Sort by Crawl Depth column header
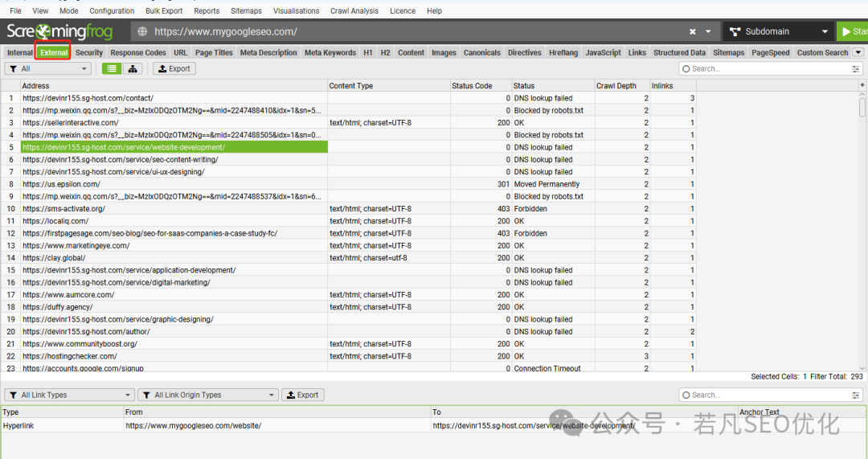This screenshot has width=868, height=459. [622, 86]
